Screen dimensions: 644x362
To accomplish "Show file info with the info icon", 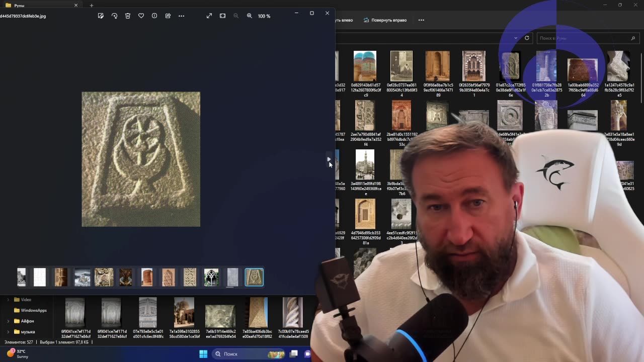I will (x=154, y=16).
